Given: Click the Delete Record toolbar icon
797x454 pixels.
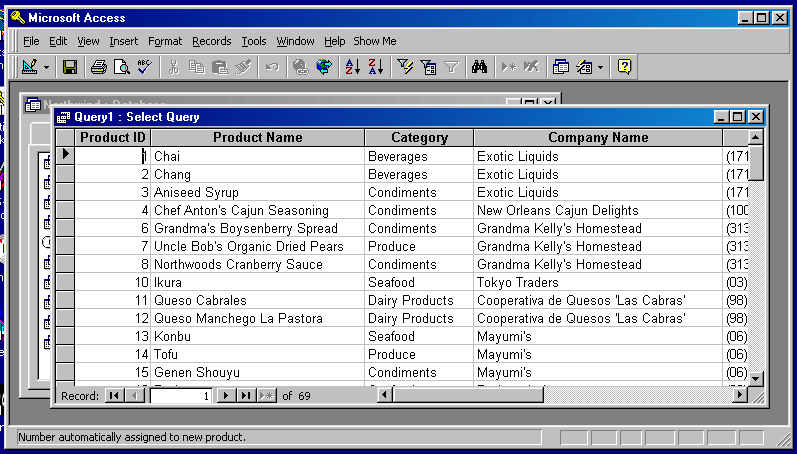Looking at the screenshot, I should point(531,67).
